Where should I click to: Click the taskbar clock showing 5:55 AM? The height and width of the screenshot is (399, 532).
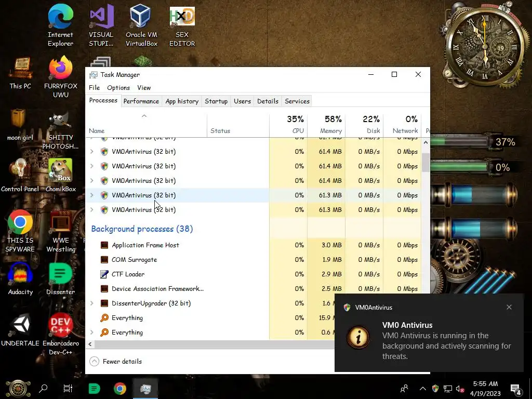(x=485, y=389)
